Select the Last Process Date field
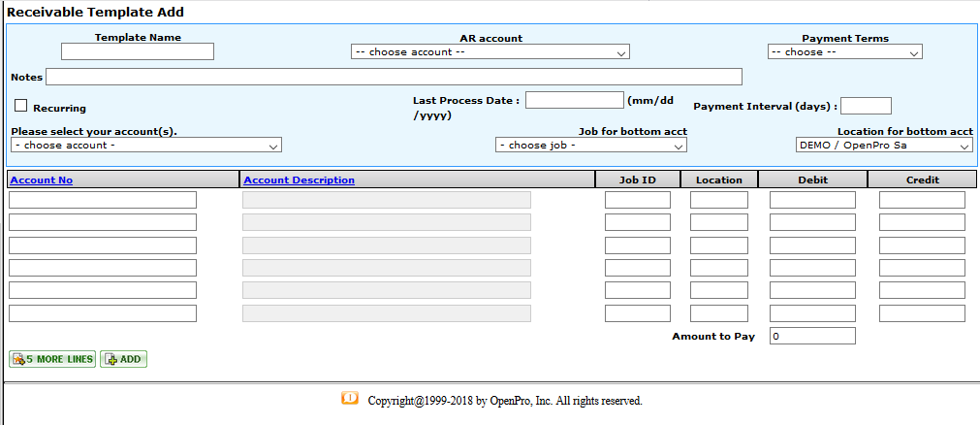980x425 pixels. click(x=574, y=100)
